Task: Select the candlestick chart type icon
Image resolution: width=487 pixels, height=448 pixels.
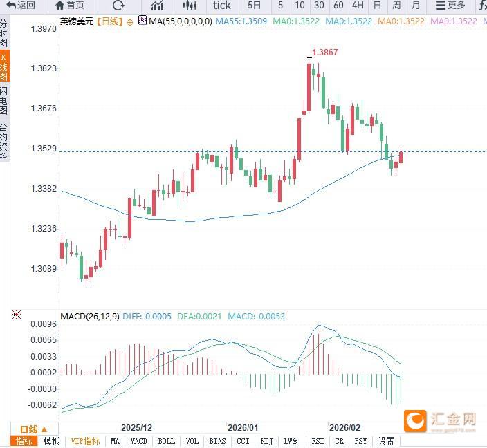Action: click(x=189, y=6)
